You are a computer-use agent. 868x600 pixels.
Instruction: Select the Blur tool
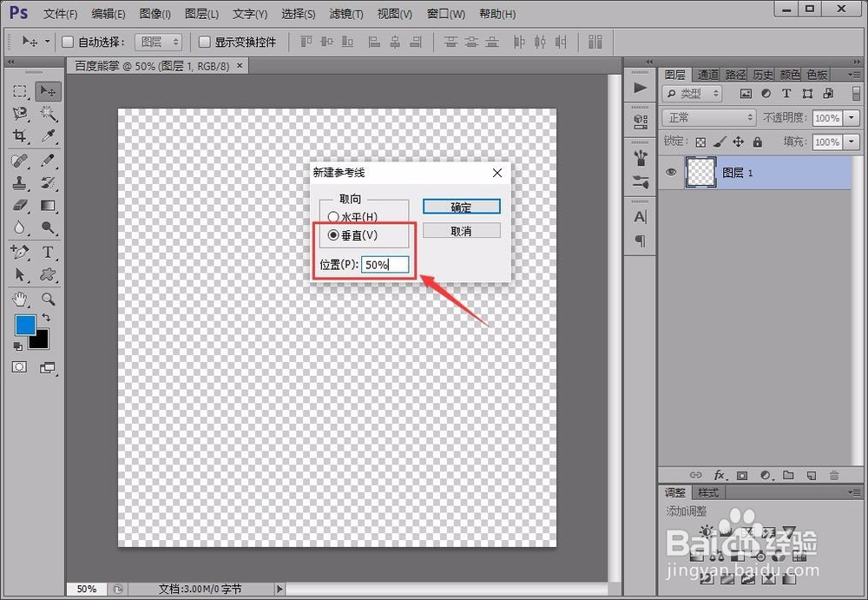20,227
